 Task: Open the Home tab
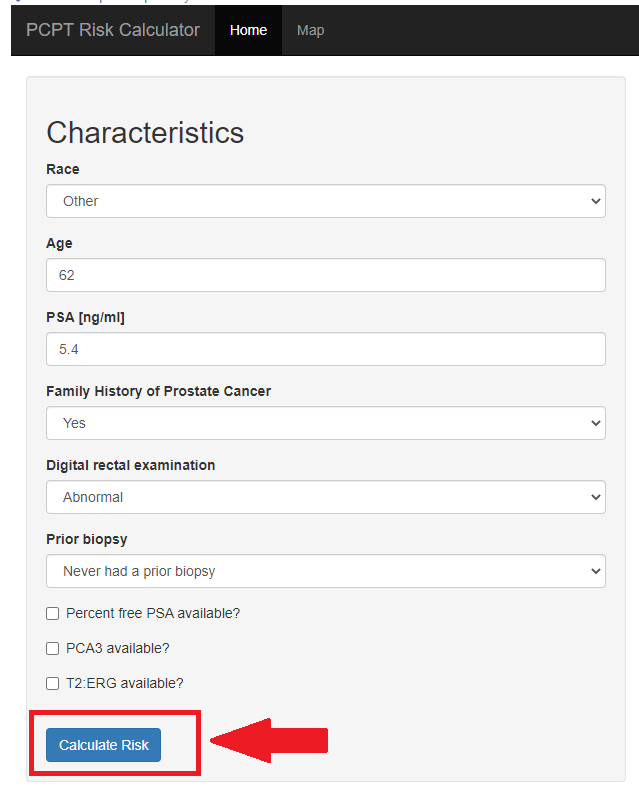pos(248,30)
